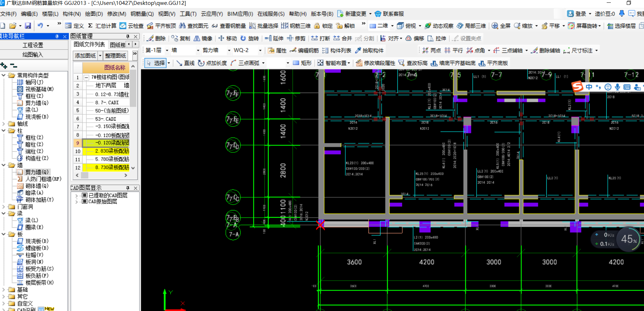
Task: Click the 移动 move tool
Action: (x=228, y=38)
